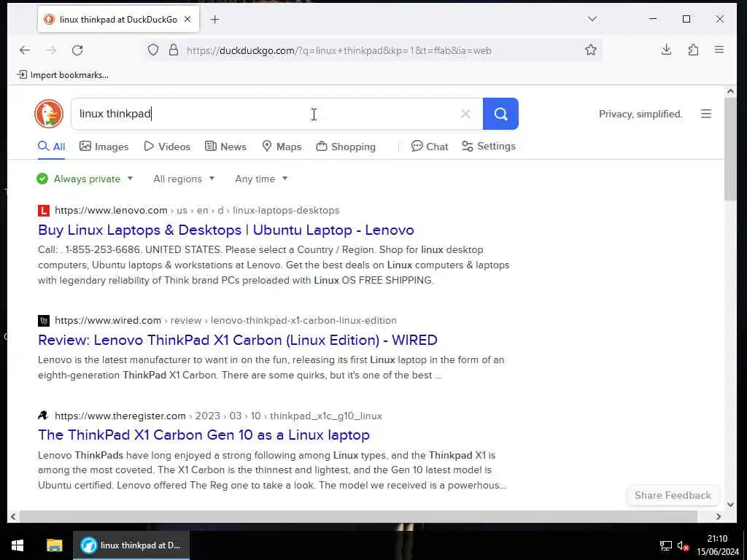This screenshot has height=560, width=747.
Task: Bookmark this page with the star icon
Action: (591, 50)
